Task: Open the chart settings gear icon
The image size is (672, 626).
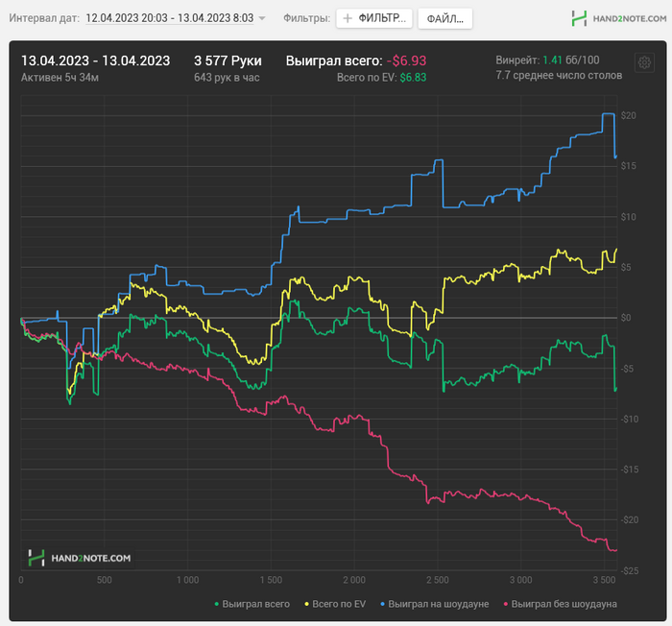Action: tap(644, 62)
